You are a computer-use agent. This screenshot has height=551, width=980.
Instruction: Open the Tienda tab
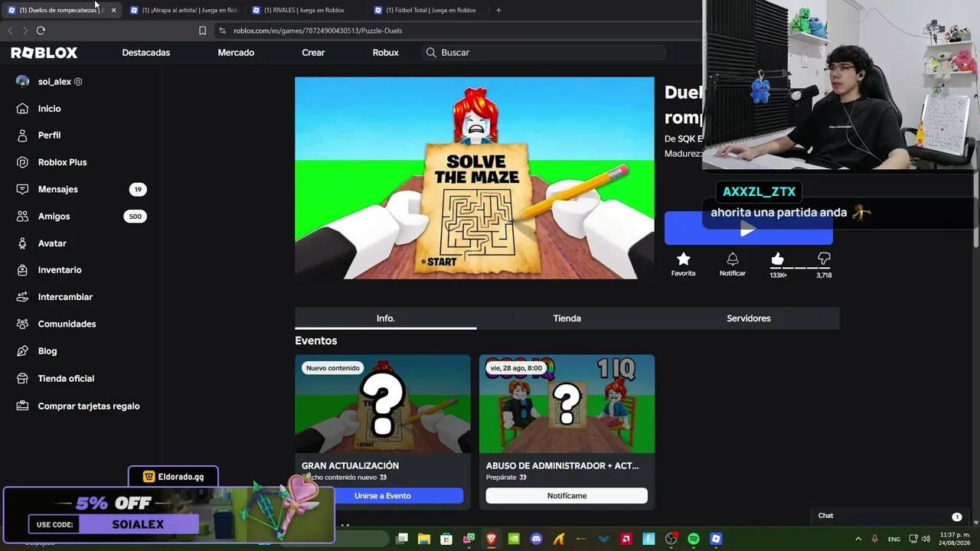click(567, 318)
